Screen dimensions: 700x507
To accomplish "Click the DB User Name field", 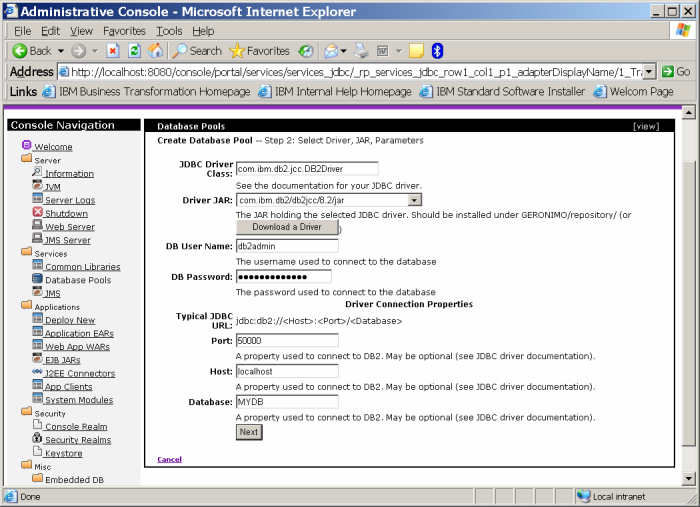I will (286, 246).
